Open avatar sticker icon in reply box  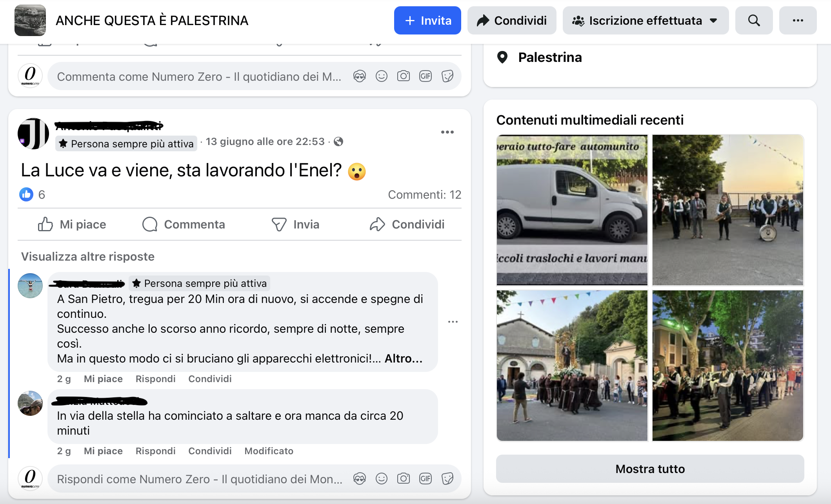click(x=360, y=479)
